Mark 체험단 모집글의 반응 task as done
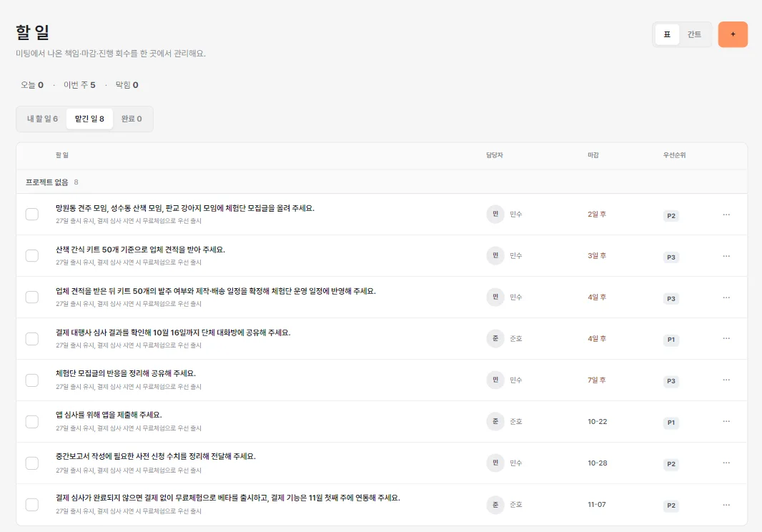Viewport: 762px width, 532px height. coord(32,380)
